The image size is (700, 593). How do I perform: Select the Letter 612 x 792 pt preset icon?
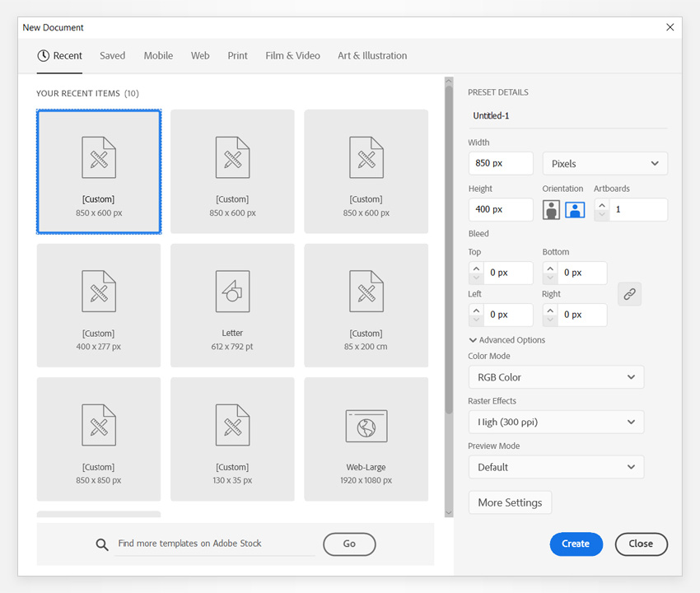(232, 291)
